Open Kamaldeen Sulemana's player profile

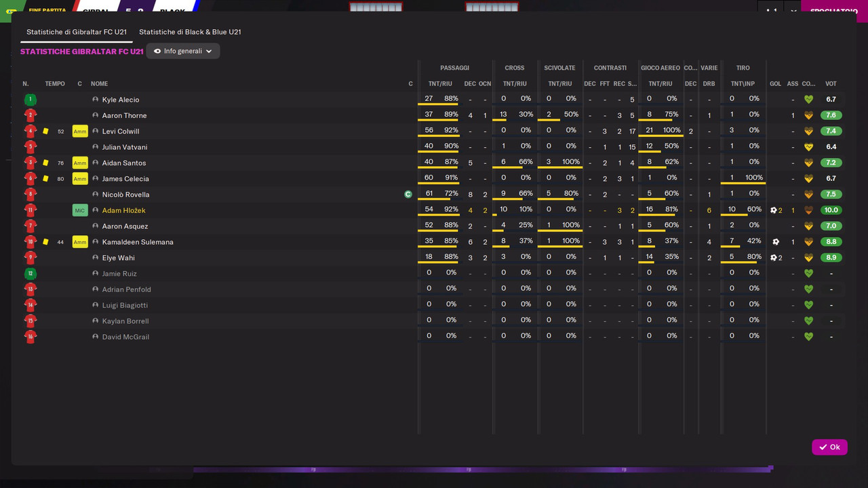138,242
